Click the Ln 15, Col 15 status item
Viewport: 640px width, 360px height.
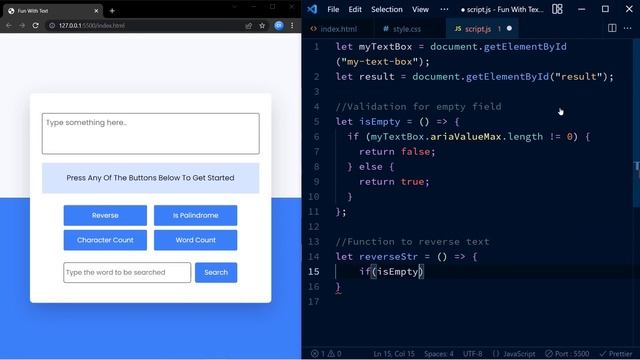tap(393, 353)
